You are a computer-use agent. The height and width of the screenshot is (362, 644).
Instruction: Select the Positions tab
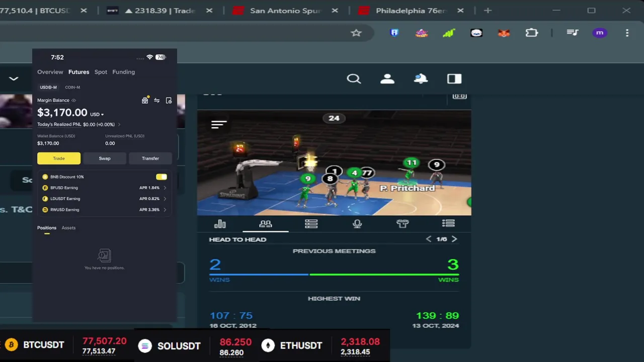click(x=47, y=228)
